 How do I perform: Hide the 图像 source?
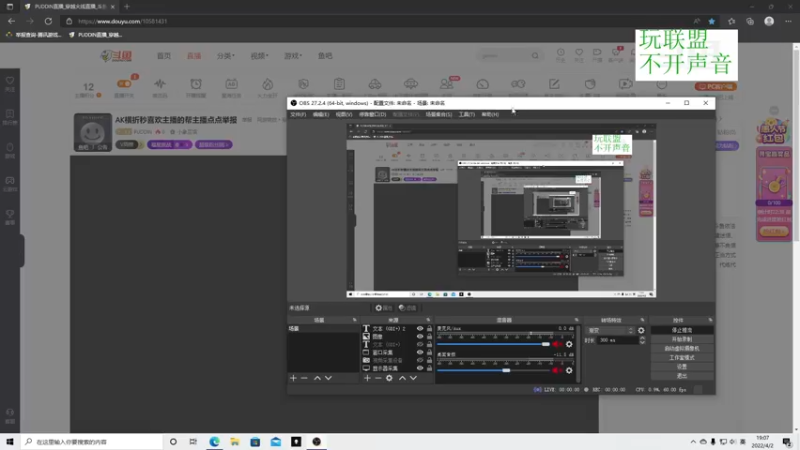tap(420, 336)
